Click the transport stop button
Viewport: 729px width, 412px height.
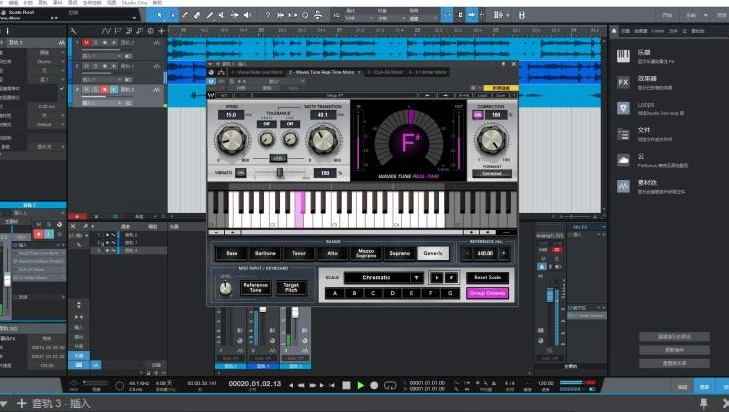(x=346, y=385)
